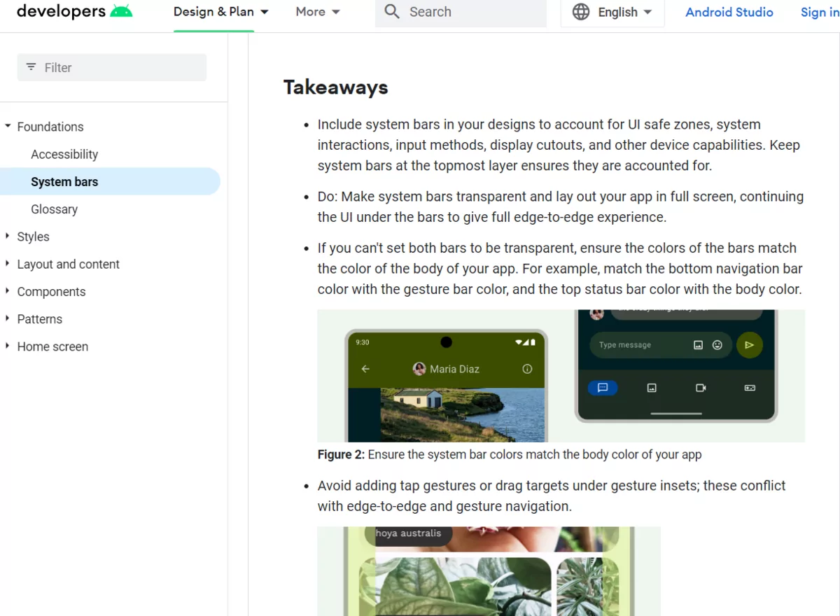Collapse the Foundations section
840x616 pixels.
8,127
